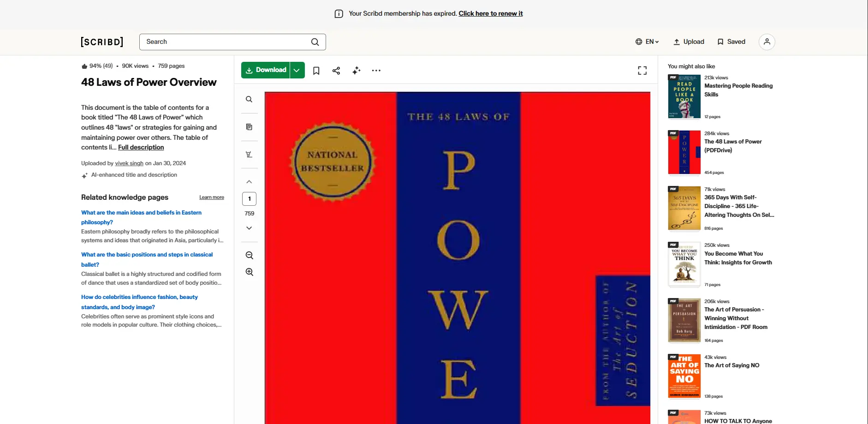Click the green Download button
The image size is (868, 424).
click(266, 70)
